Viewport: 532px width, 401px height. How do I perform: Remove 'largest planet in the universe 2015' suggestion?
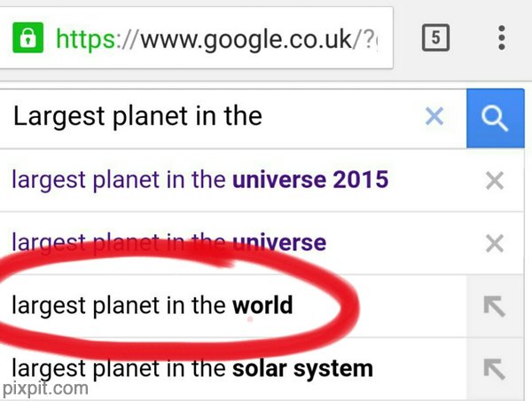pos(495,181)
